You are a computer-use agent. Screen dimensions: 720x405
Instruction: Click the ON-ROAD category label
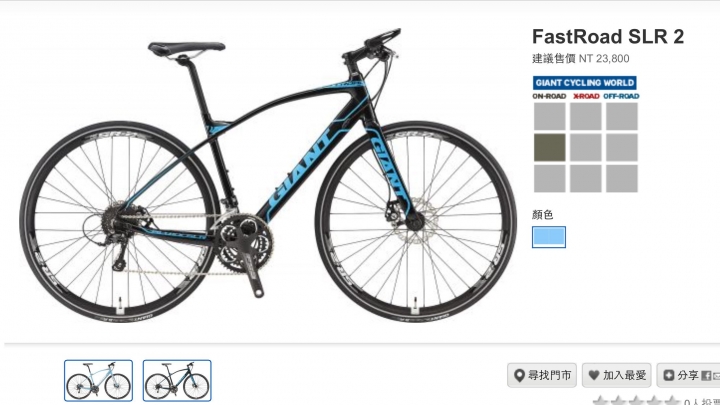coord(549,96)
